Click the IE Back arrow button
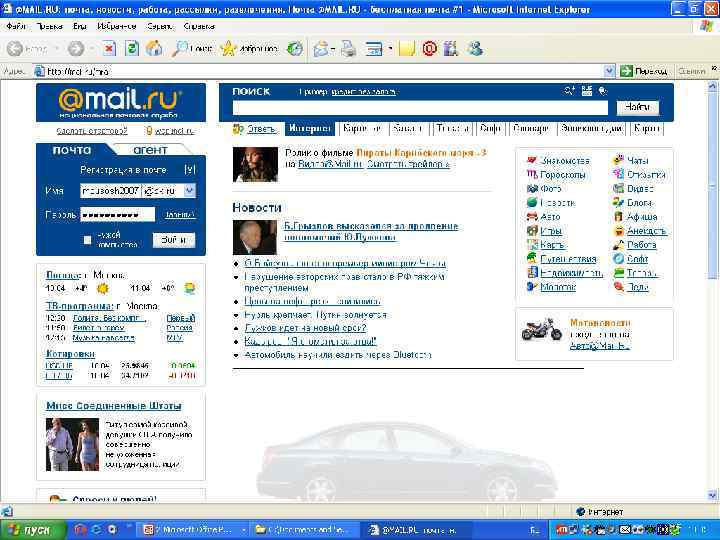 [x=15, y=48]
